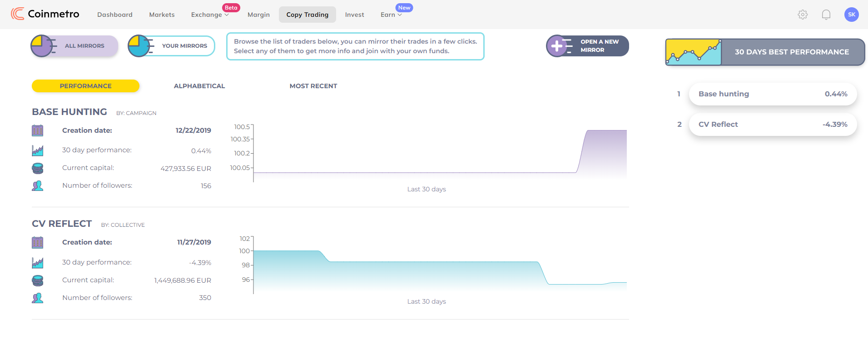Expand the Exchange dropdown menu
The width and height of the screenshot is (868, 340).
click(210, 15)
